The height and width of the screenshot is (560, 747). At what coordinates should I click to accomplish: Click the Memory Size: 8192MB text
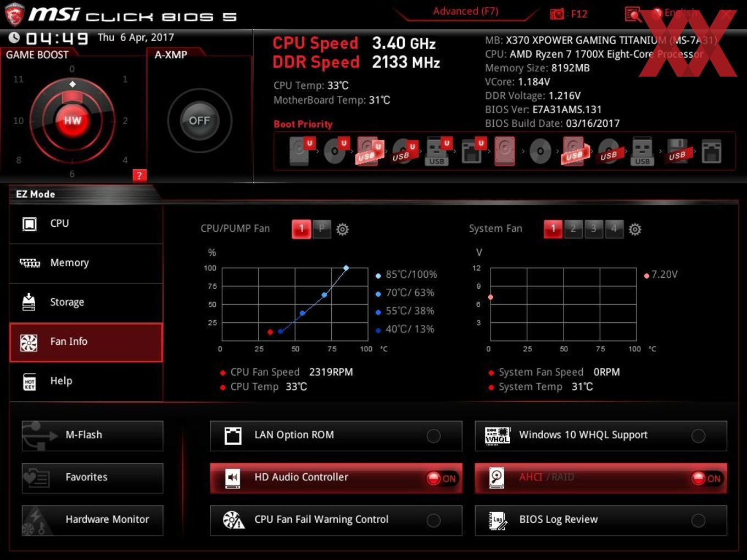[537, 68]
